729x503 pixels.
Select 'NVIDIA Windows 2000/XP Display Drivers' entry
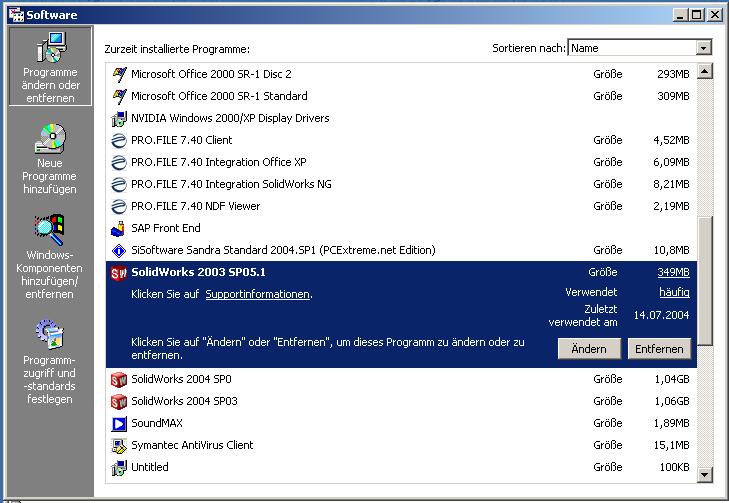[401, 119]
